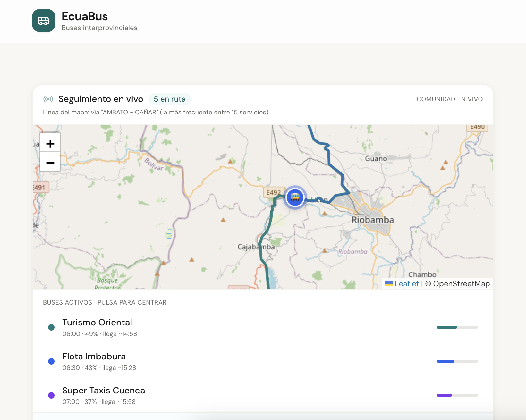Screen dimensions: 526x420
Task: Click "06:00 · 49% · llega ~14:58" detail
Action: tap(99, 334)
